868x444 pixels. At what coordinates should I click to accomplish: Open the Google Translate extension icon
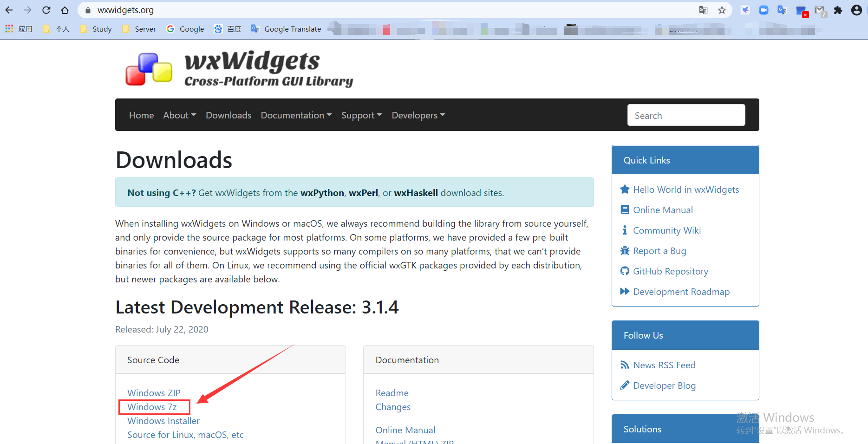pyautogui.click(x=782, y=10)
